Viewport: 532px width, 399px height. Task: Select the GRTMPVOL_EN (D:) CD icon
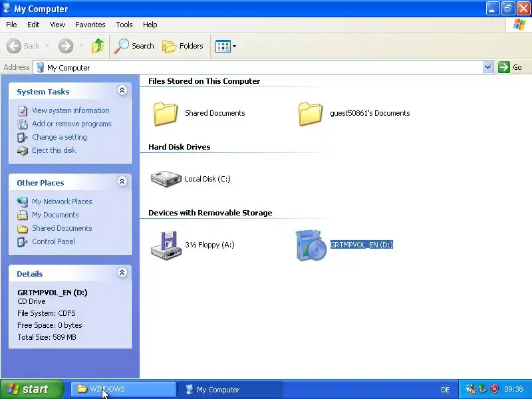(311, 245)
